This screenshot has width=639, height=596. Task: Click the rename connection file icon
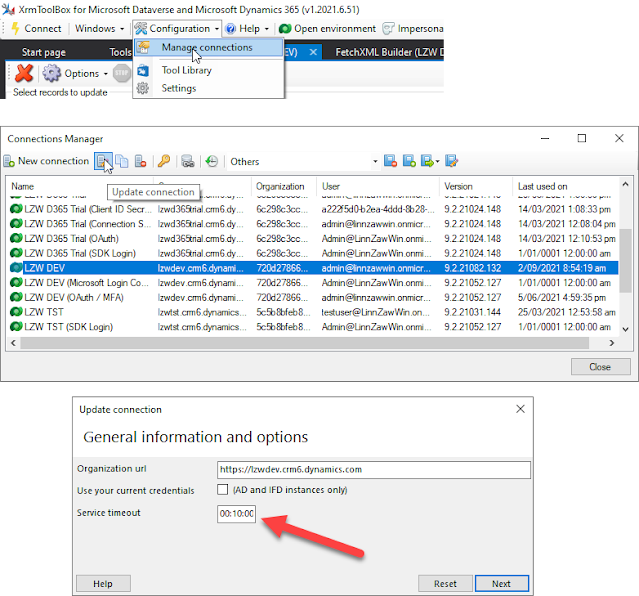[x=452, y=161]
